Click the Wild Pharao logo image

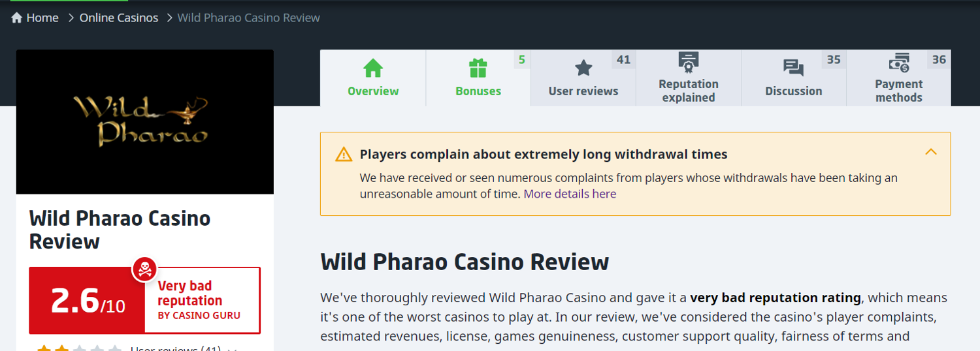[x=145, y=121]
